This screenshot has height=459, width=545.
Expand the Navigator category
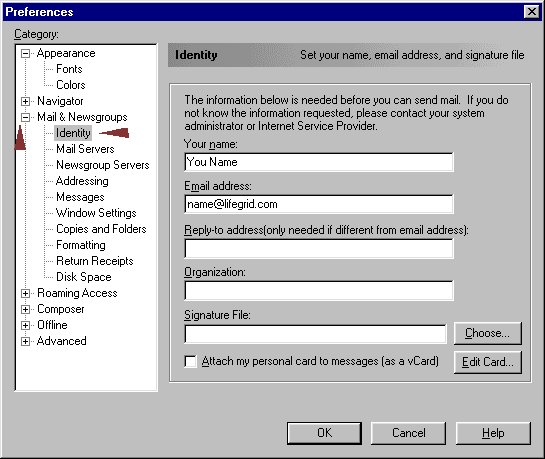coord(25,101)
